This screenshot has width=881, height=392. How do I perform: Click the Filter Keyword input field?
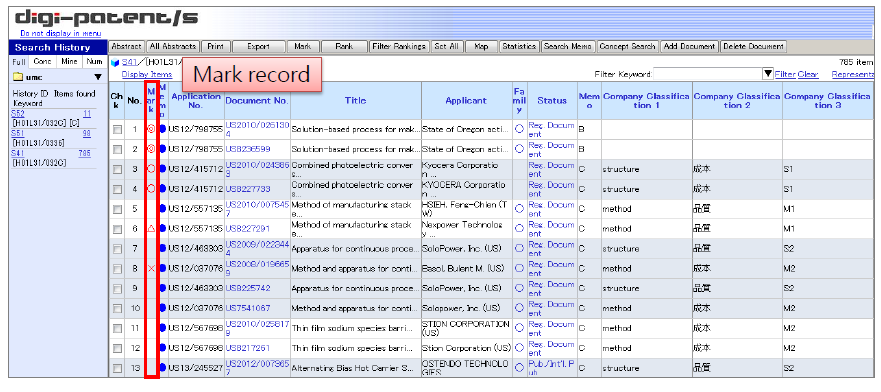coord(708,74)
